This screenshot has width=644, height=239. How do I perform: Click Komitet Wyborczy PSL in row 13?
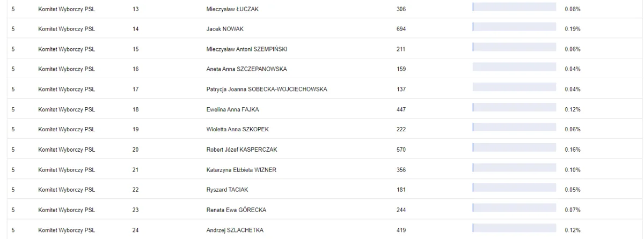tap(67, 9)
